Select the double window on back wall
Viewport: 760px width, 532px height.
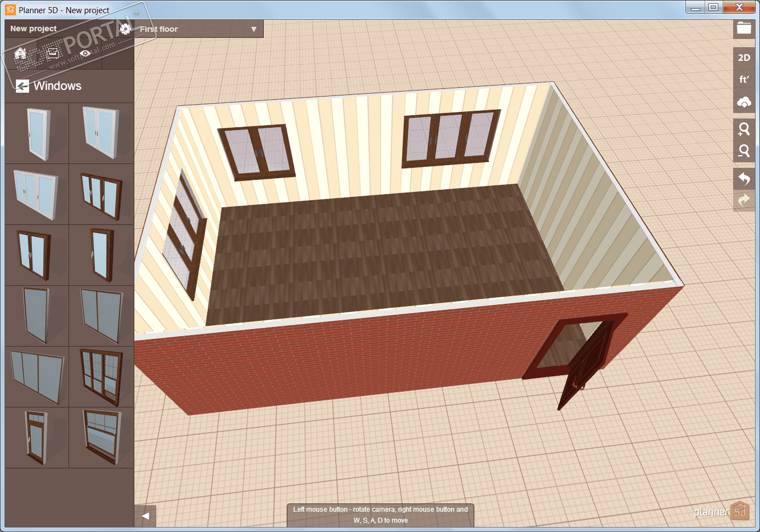point(256,152)
